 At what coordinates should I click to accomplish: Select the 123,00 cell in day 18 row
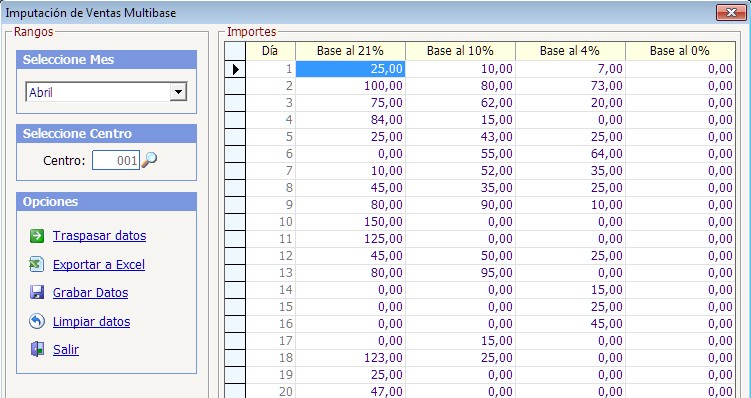(350, 358)
